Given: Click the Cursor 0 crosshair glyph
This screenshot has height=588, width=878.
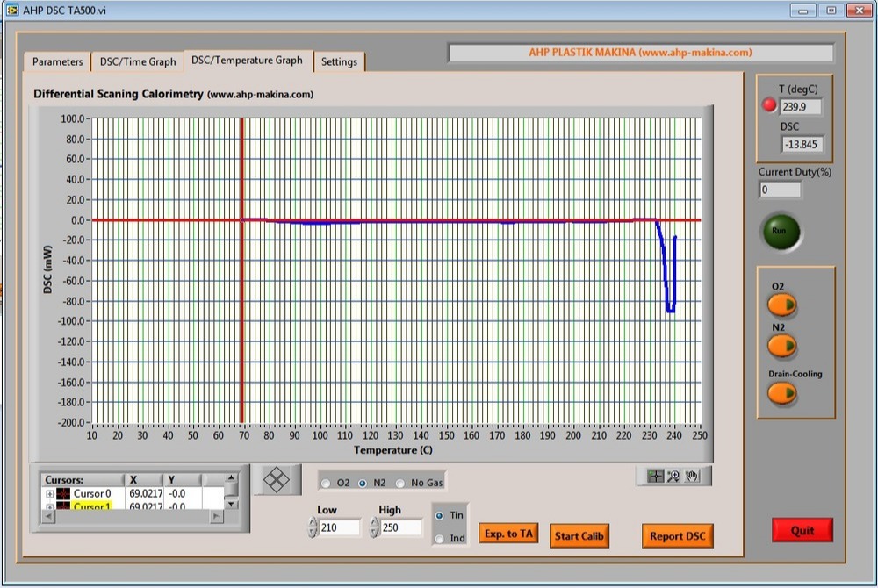Looking at the screenshot, I should click(63, 493).
